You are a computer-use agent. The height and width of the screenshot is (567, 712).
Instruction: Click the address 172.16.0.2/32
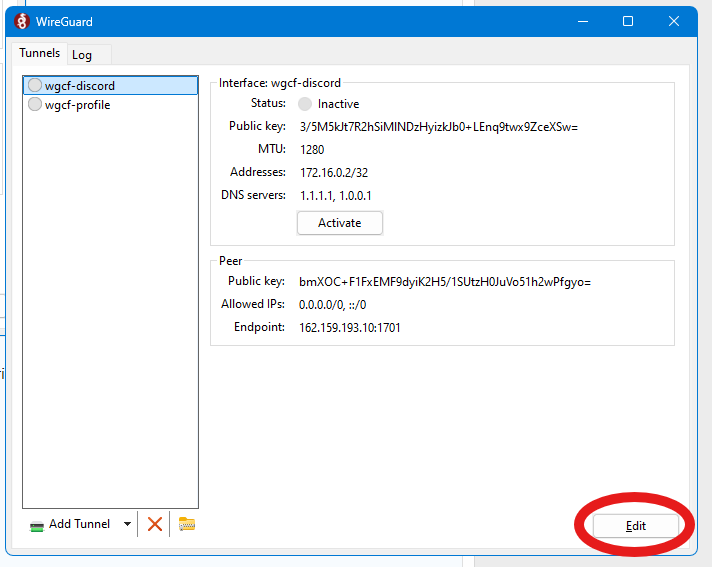click(x=334, y=173)
